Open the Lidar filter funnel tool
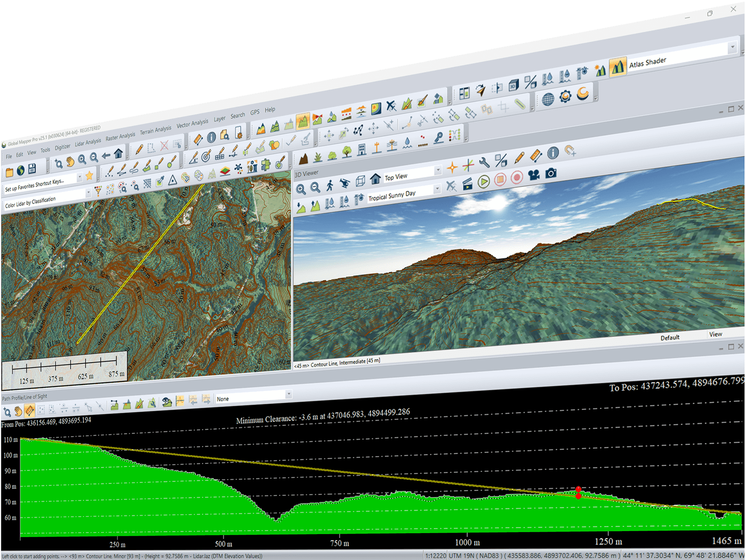The height and width of the screenshot is (560, 746). (x=98, y=190)
